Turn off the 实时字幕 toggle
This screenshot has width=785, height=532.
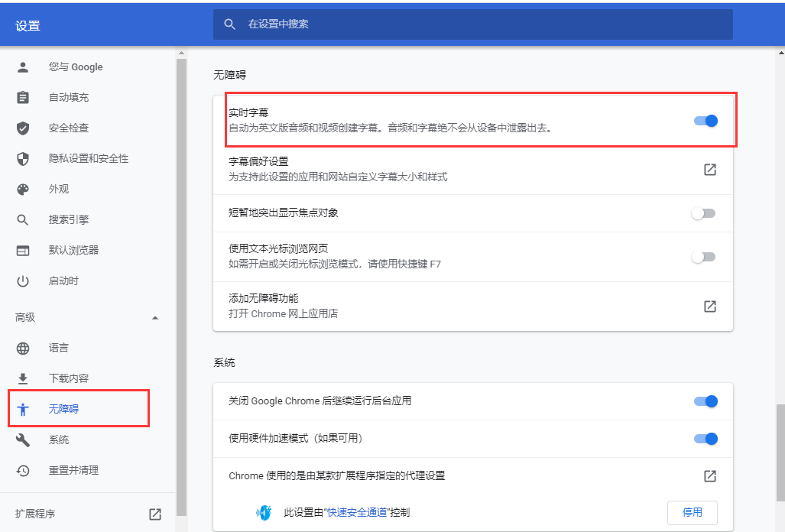tap(706, 121)
